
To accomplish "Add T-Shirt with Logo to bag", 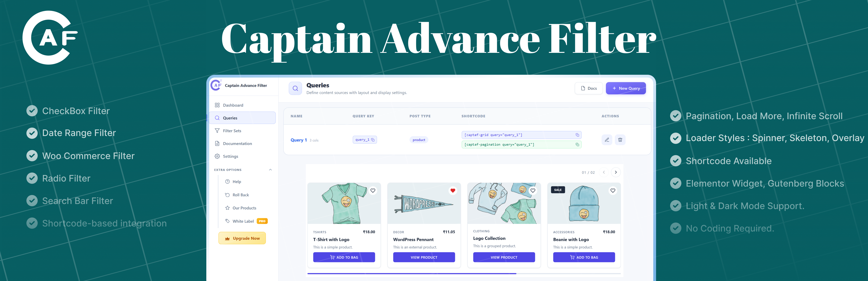I will [344, 257].
